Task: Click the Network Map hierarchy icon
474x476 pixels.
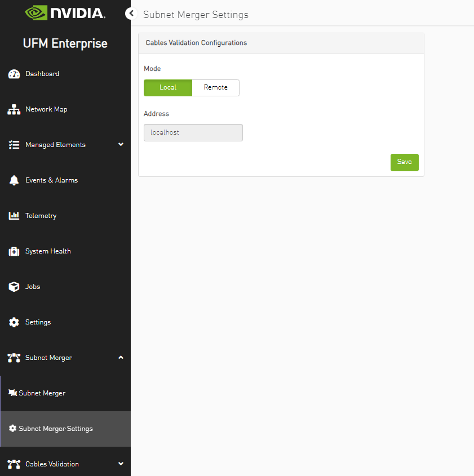Action: tap(14, 109)
